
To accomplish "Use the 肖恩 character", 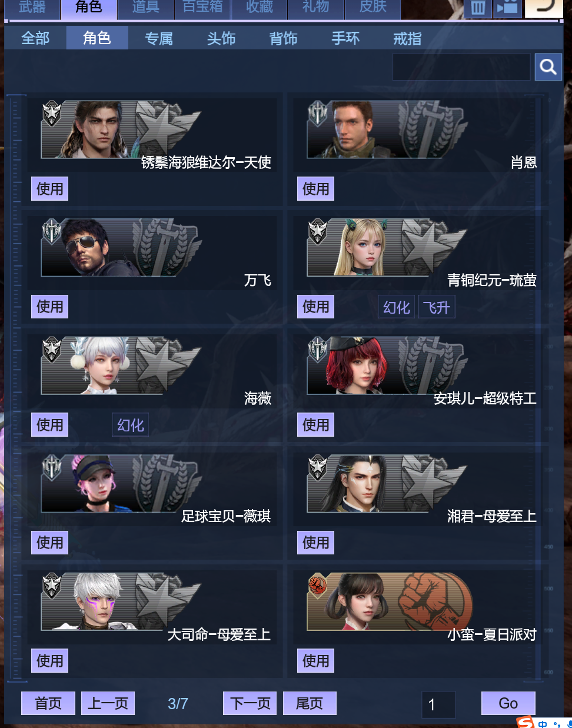I will click(x=315, y=189).
